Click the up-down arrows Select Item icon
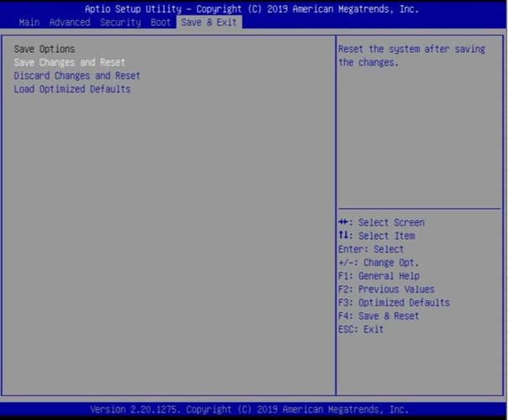This screenshot has height=420, width=508. (x=343, y=237)
